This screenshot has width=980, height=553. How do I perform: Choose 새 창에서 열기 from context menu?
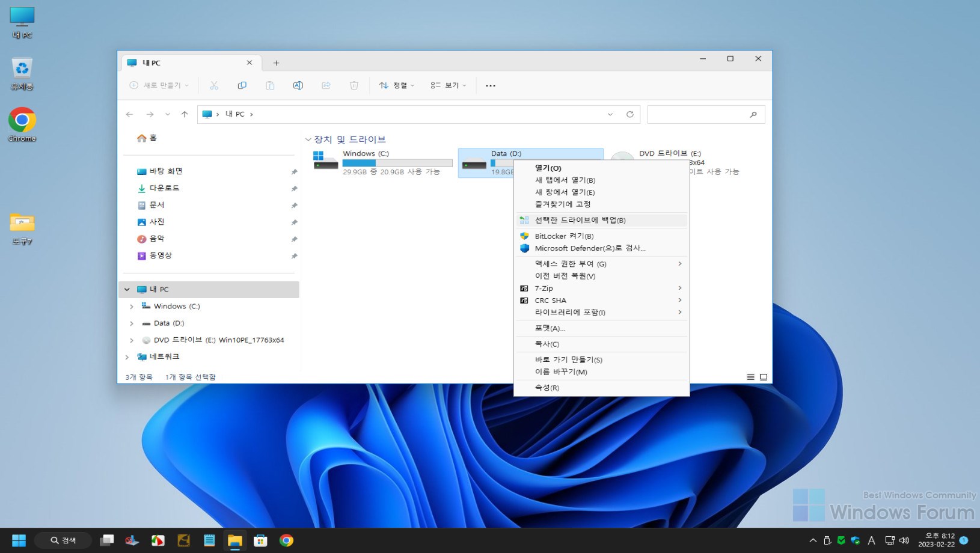click(601, 192)
